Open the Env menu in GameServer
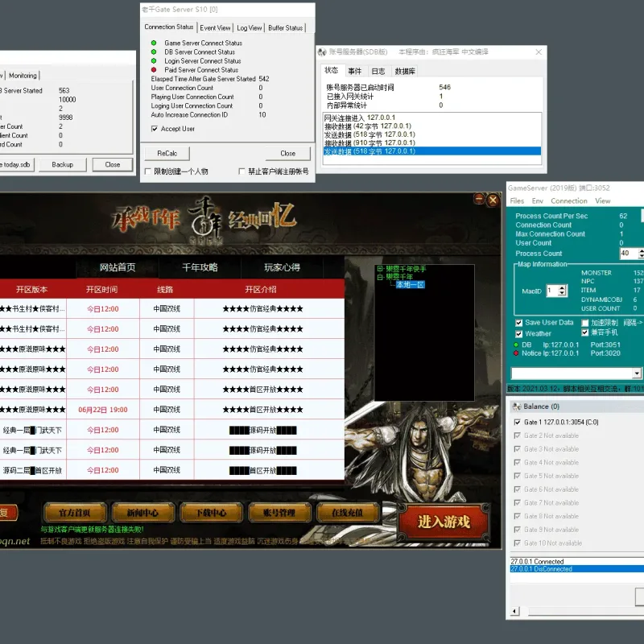The height and width of the screenshot is (644, 644). (x=537, y=200)
